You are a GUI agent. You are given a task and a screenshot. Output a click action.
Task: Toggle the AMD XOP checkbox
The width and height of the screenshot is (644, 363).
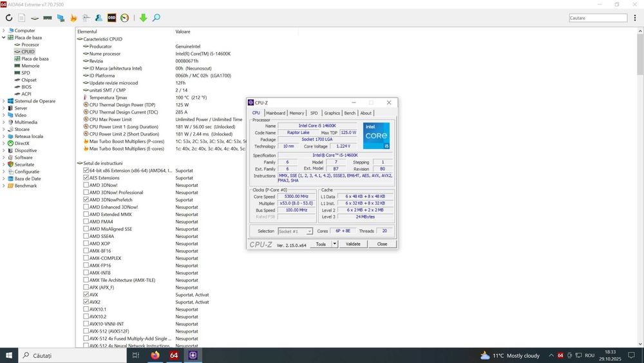coord(86,243)
